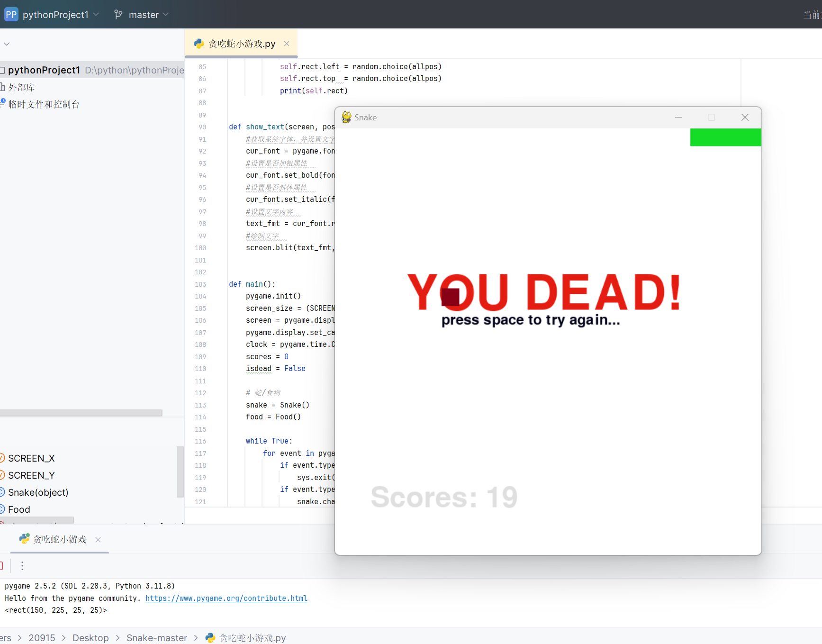Click the 'print(self.rect)' code line
This screenshot has height=644, width=822.
point(314,91)
